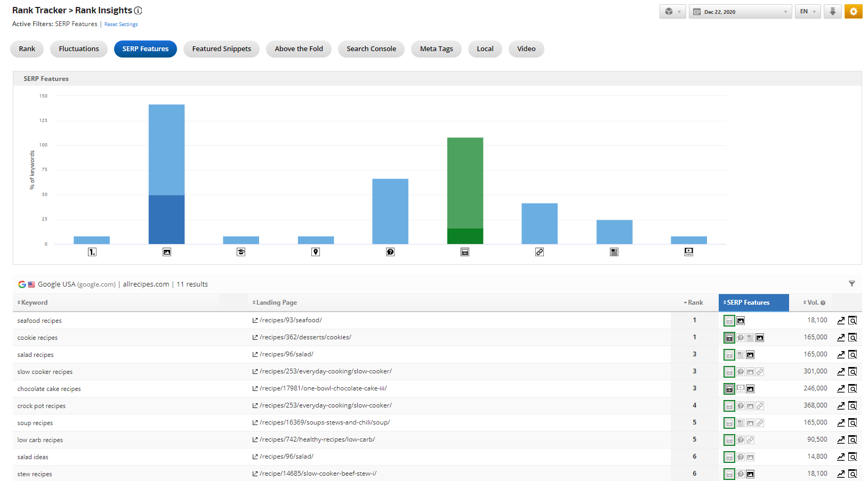Open SERP preview icon for cookie recipes
868x481 pixels.
point(853,338)
